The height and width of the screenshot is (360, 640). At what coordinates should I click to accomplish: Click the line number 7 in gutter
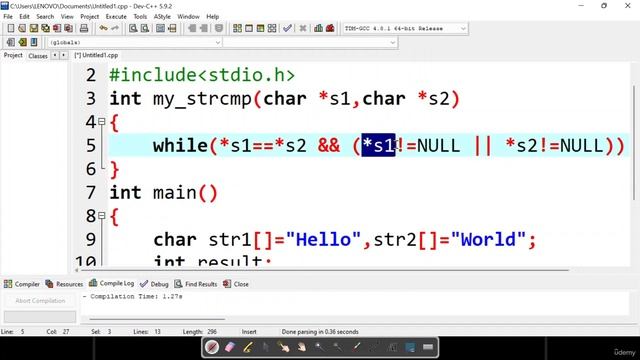(x=91, y=192)
